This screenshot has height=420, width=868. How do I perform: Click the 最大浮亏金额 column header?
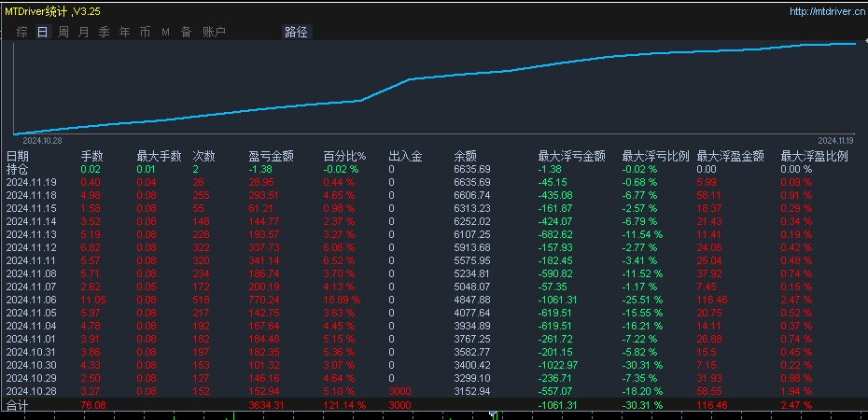click(571, 157)
